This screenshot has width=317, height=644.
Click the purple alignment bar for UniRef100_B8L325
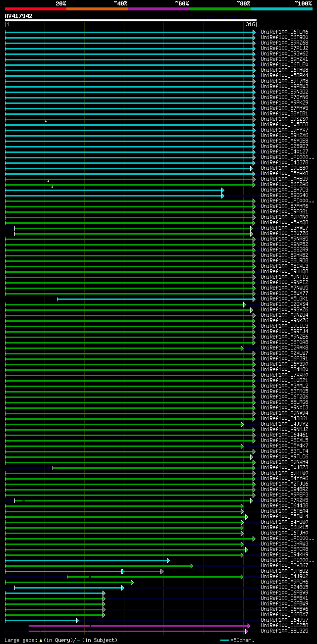(138, 631)
